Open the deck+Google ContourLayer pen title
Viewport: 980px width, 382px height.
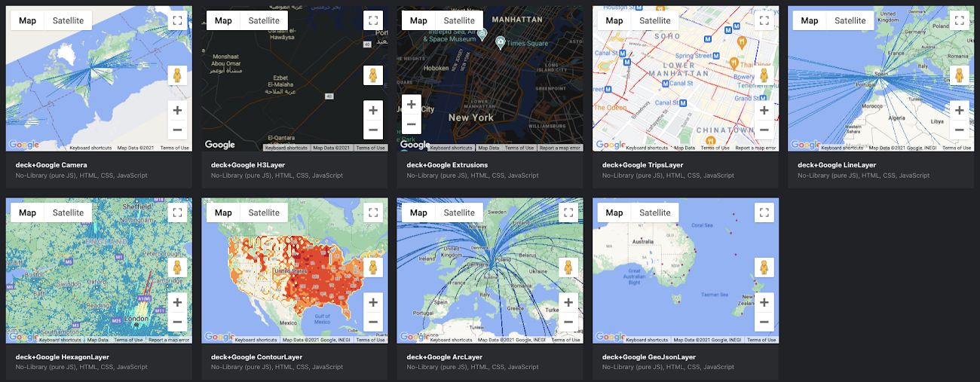(257, 356)
